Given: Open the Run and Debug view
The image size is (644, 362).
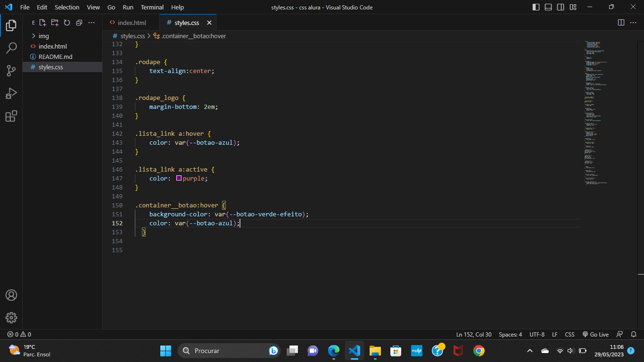Looking at the screenshot, I should [11, 93].
